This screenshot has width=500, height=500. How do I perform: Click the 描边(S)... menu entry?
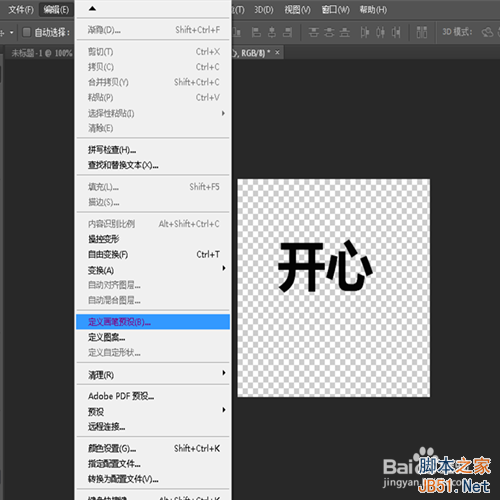153,202
